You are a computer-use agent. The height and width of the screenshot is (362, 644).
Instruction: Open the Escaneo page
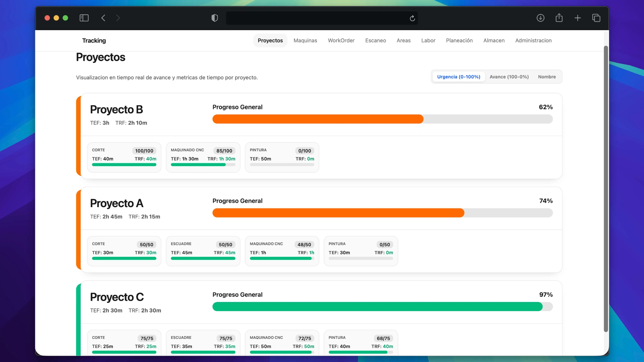[x=376, y=40]
